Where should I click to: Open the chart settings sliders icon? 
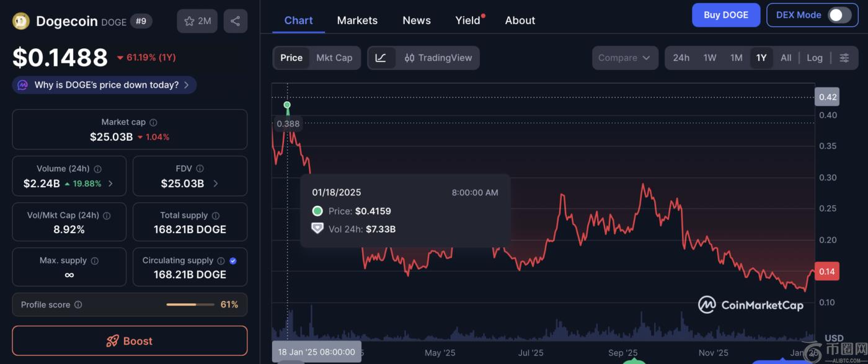tap(844, 58)
